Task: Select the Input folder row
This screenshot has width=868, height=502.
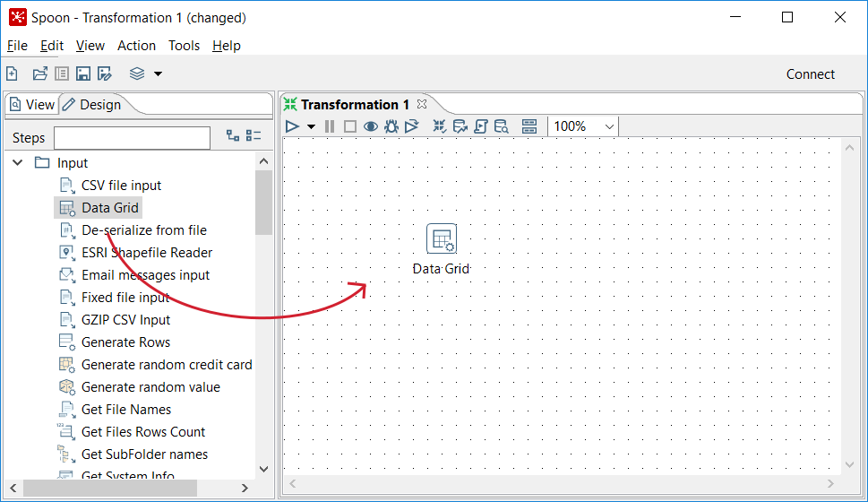Action: pos(72,163)
